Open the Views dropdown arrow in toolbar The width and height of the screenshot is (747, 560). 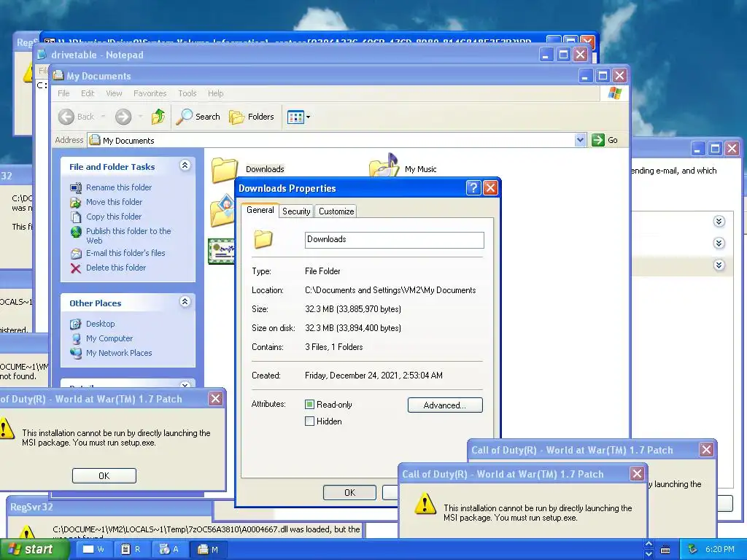(x=309, y=117)
